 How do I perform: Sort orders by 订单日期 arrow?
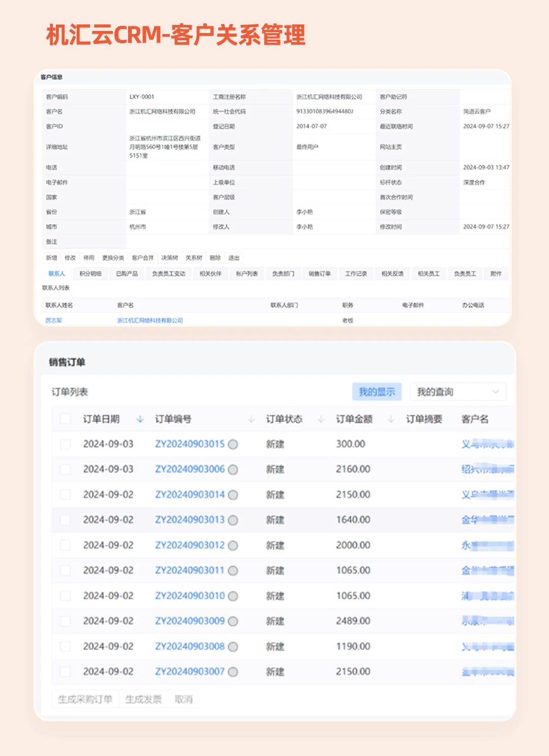[140, 419]
